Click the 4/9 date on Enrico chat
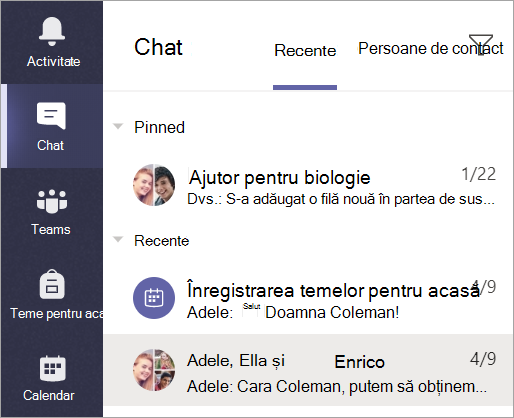 point(483,359)
